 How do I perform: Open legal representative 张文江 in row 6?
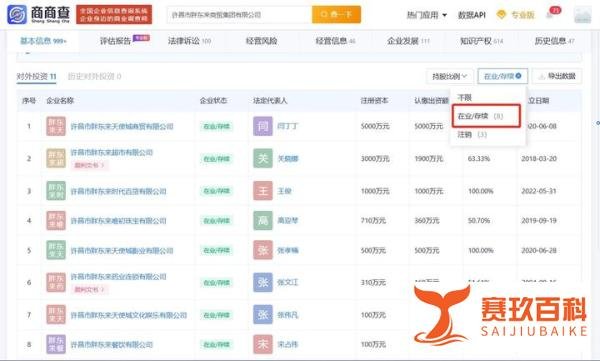(x=288, y=283)
